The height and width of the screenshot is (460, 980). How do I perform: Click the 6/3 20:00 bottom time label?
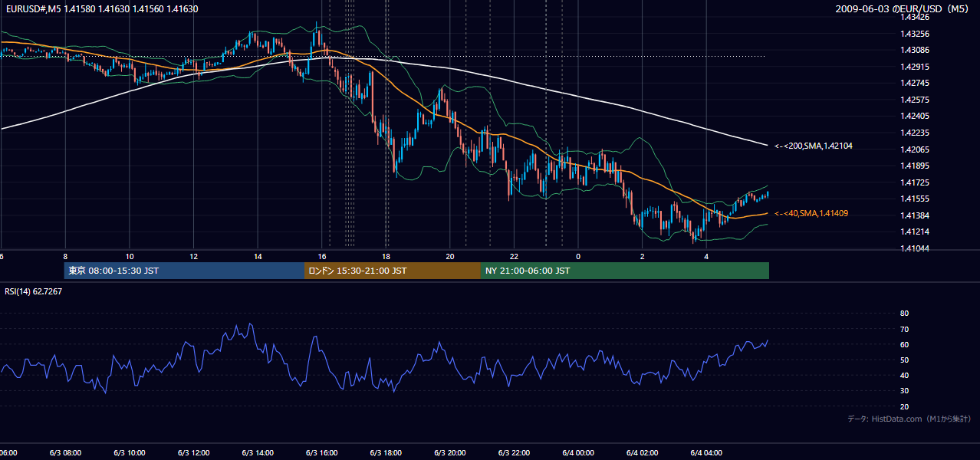point(450,453)
